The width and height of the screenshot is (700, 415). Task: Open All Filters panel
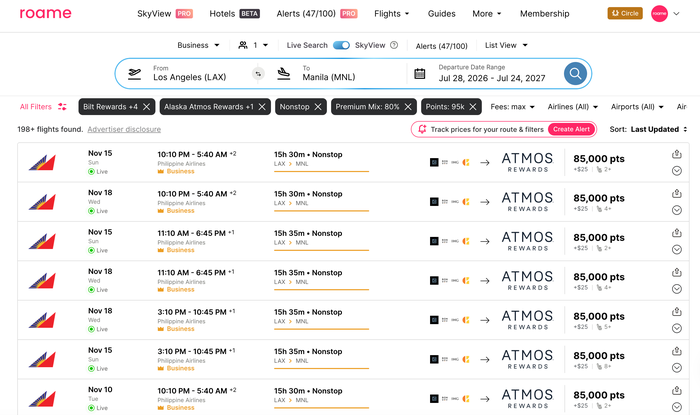(43, 107)
